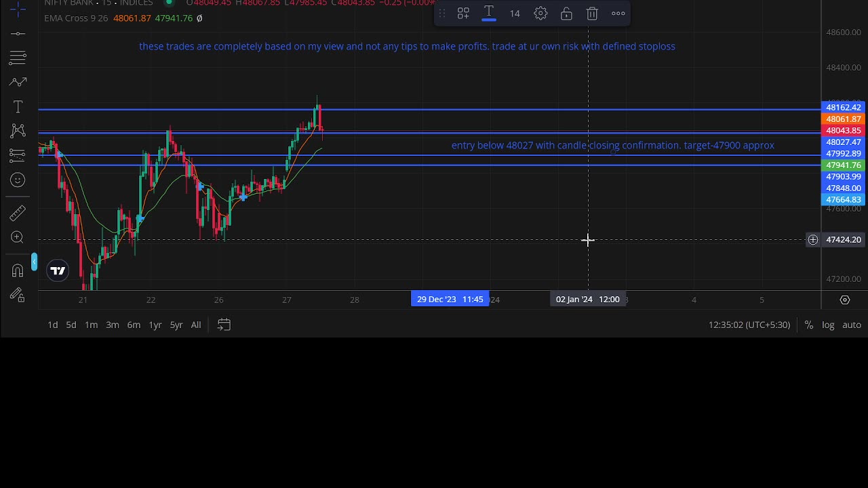868x488 pixels.
Task: Open the font size 14 dropdown
Action: tap(515, 14)
